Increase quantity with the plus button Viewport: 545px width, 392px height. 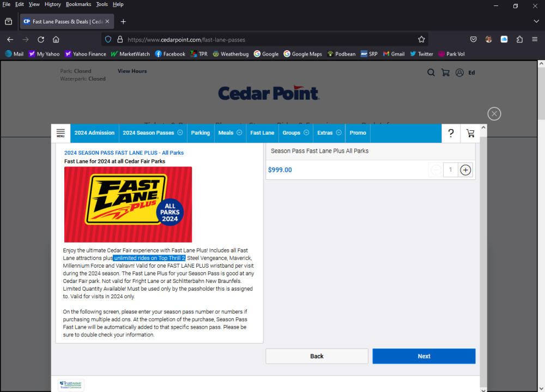(465, 170)
